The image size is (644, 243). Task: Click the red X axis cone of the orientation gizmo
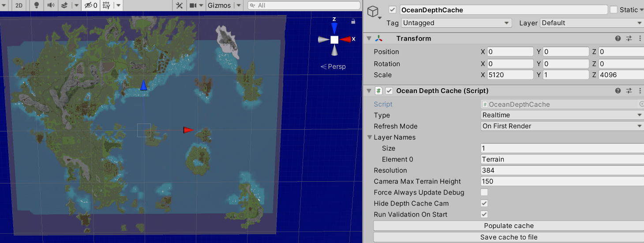tap(346, 39)
